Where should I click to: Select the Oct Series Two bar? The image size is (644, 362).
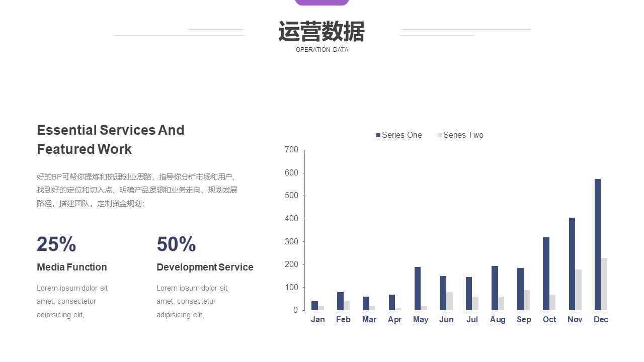tap(552, 303)
